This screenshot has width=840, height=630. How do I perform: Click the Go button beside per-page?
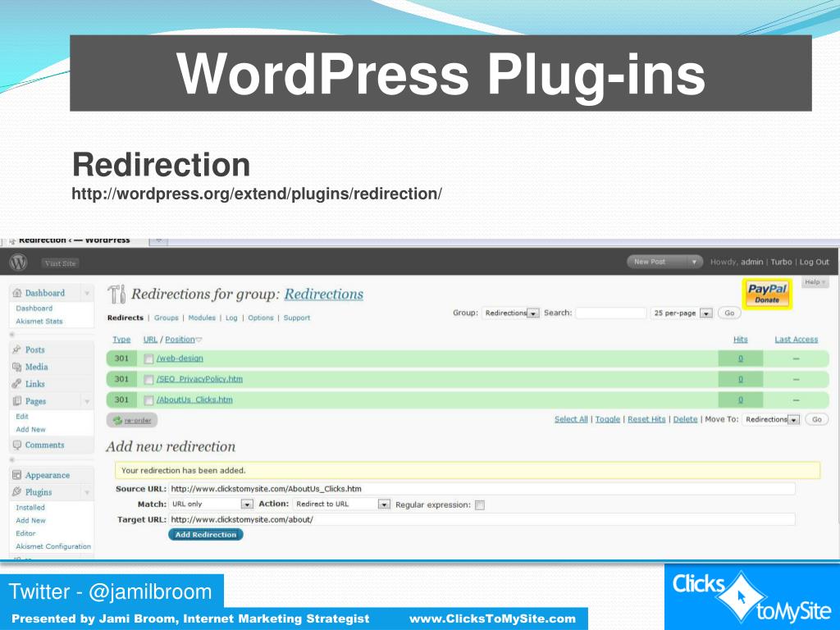click(x=729, y=313)
